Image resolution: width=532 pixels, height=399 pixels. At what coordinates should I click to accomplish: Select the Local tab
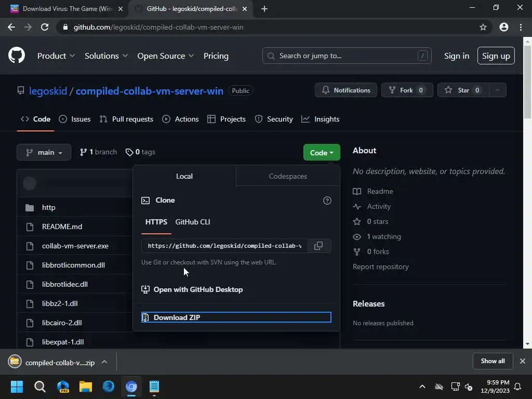click(184, 176)
